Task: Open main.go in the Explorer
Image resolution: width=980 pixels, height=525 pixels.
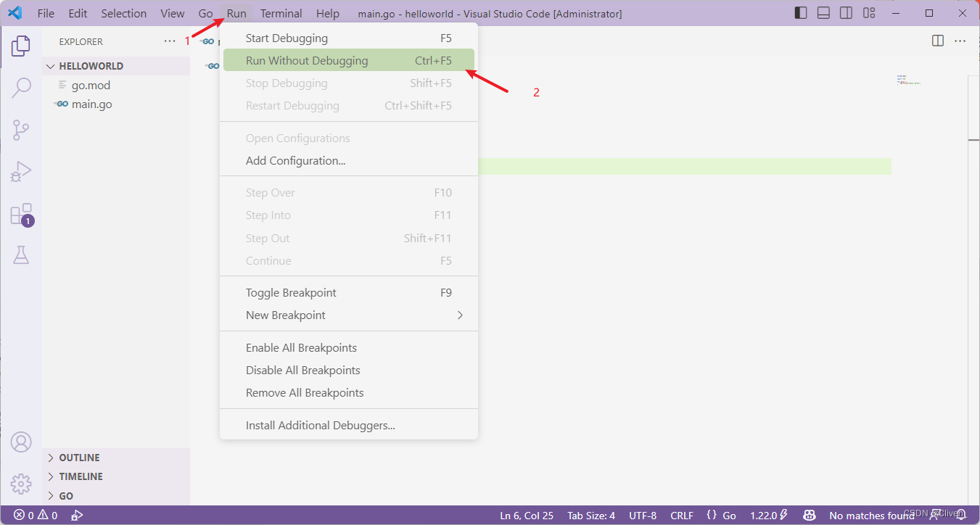Action: 116,104
